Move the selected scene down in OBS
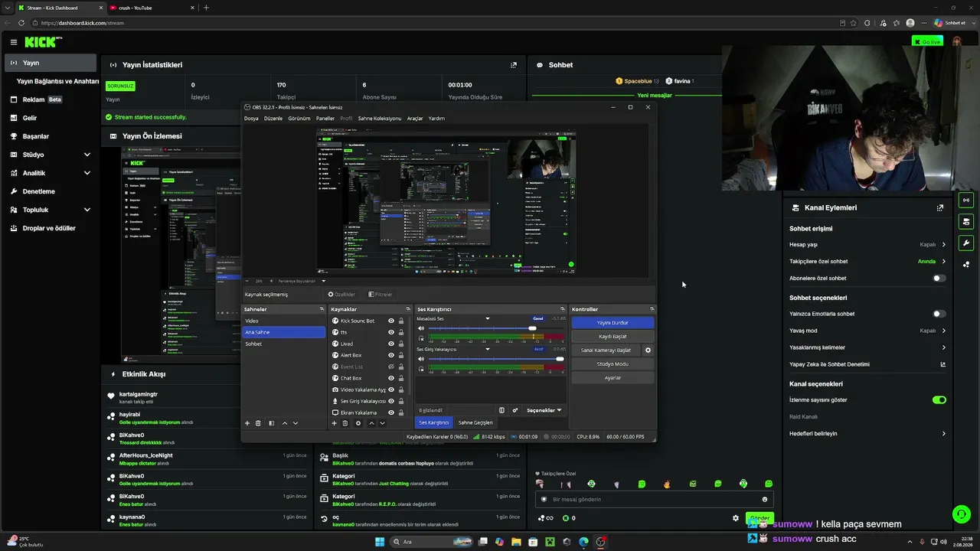Screen dimensions: 980x551 (296, 423)
